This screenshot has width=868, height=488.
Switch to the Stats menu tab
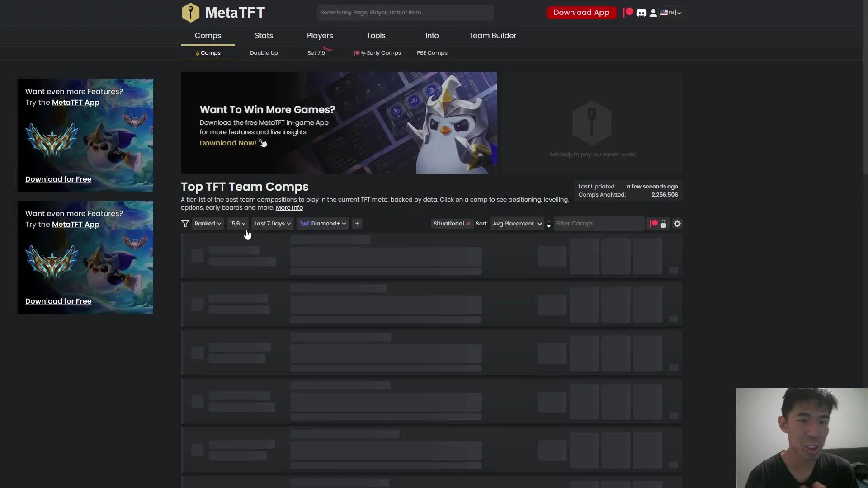(x=264, y=35)
